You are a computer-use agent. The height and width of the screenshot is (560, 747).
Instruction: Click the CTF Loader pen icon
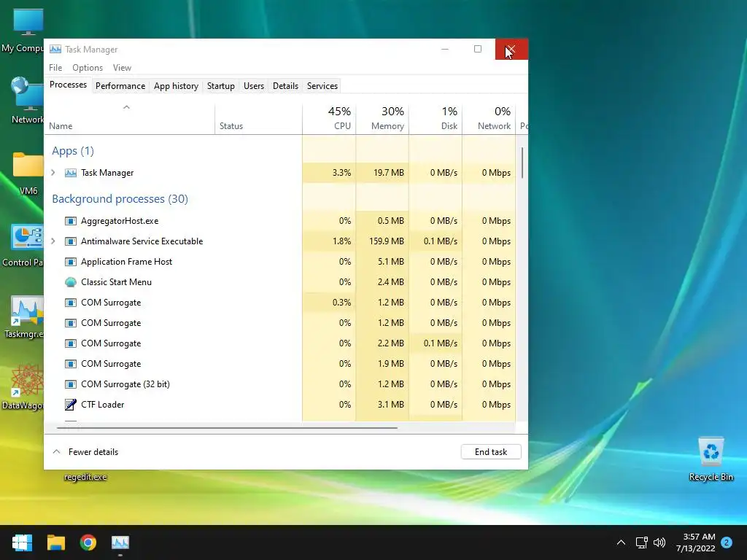[x=71, y=405]
